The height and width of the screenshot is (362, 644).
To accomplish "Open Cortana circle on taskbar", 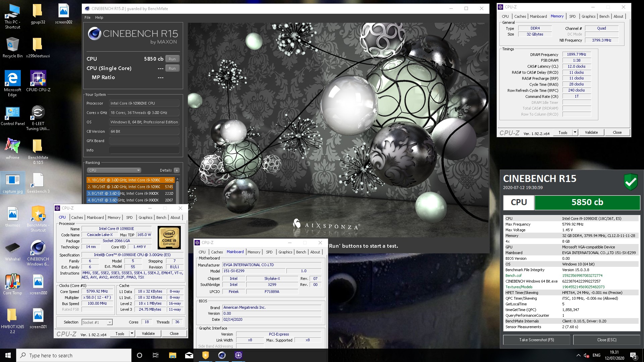I will point(140,355).
